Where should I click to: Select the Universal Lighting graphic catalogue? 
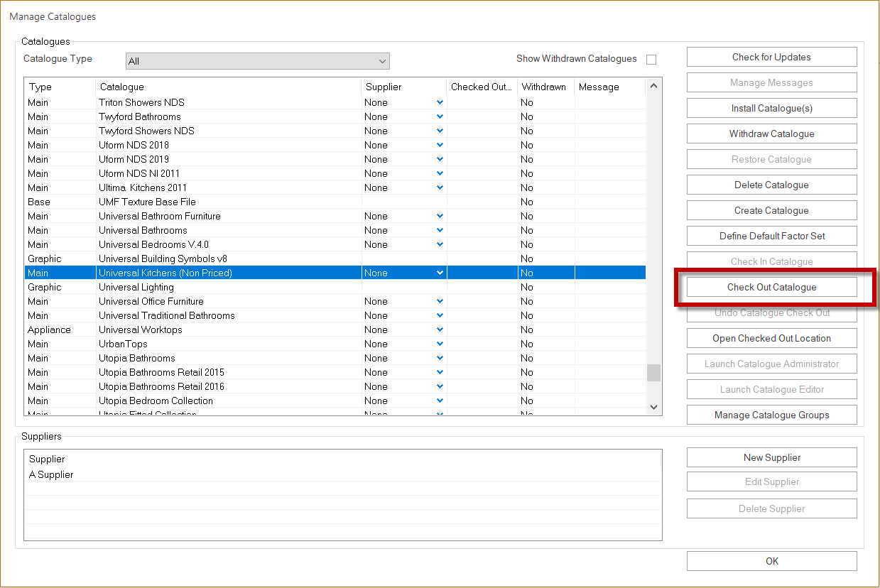click(335, 287)
